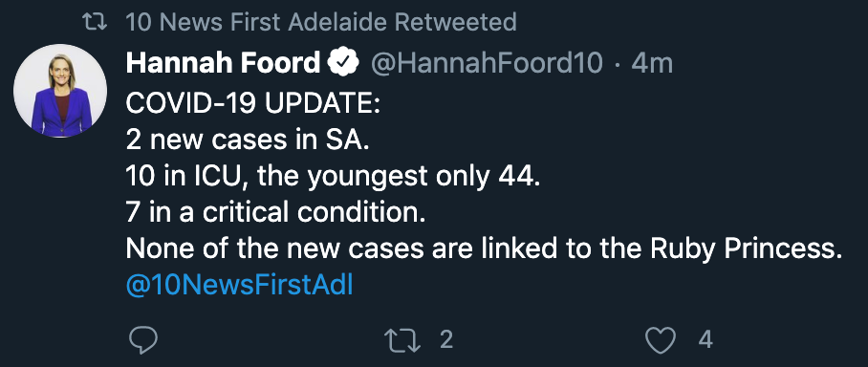The width and height of the screenshot is (868, 367).
Task: Click the like count showing 4
Action: pyautogui.click(x=705, y=340)
